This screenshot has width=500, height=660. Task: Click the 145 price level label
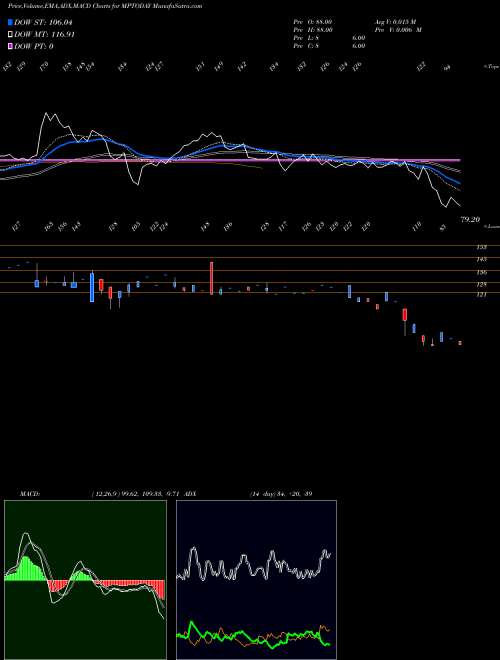(481, 259)
